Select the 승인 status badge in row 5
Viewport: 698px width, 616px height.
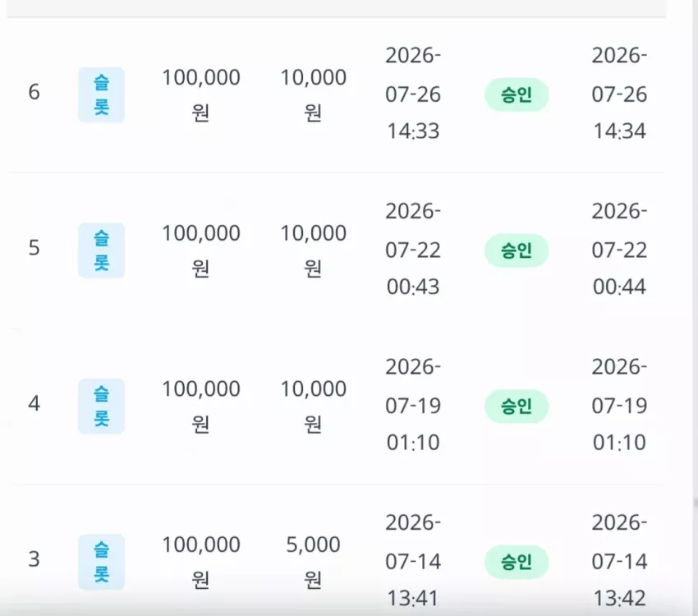517,251
